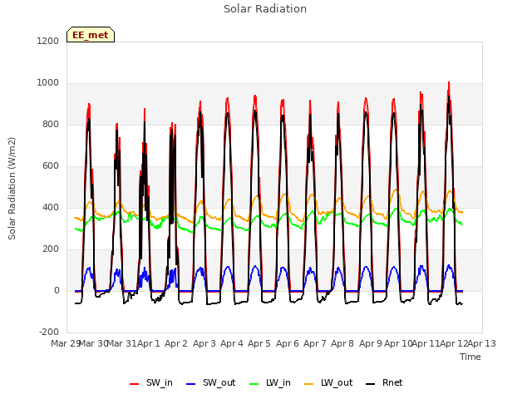
Task: Click the Apr 5 x-axis tick label
Action: point(259,343)
